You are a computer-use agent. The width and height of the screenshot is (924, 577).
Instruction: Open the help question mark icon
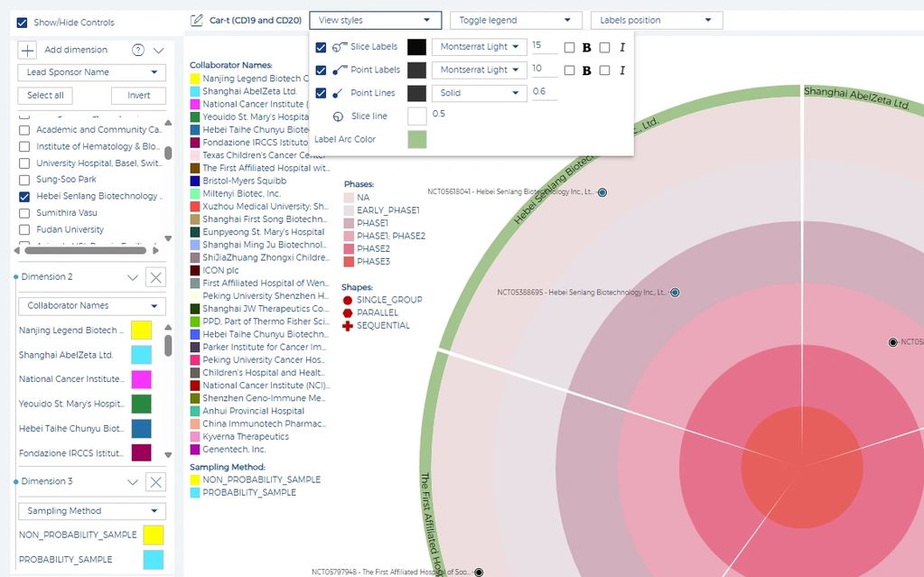tap(138, 51)
